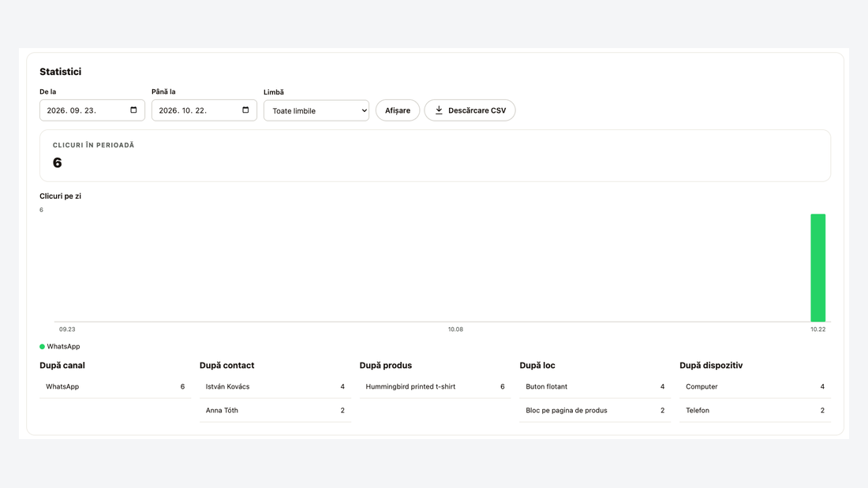The image size is (868, 488).
Task: Click the Afișare button
Action: tap(398, 110)
